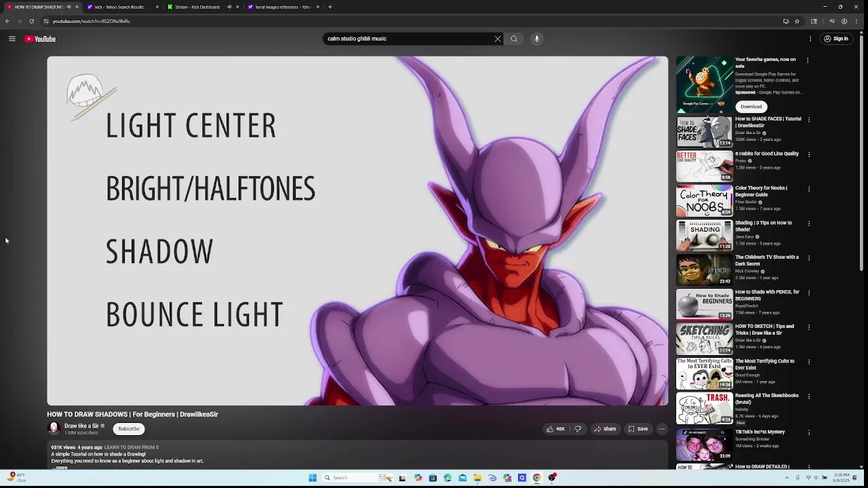
Task: Open options for the Google Play Games ad
Action: [x=808, y=60]
